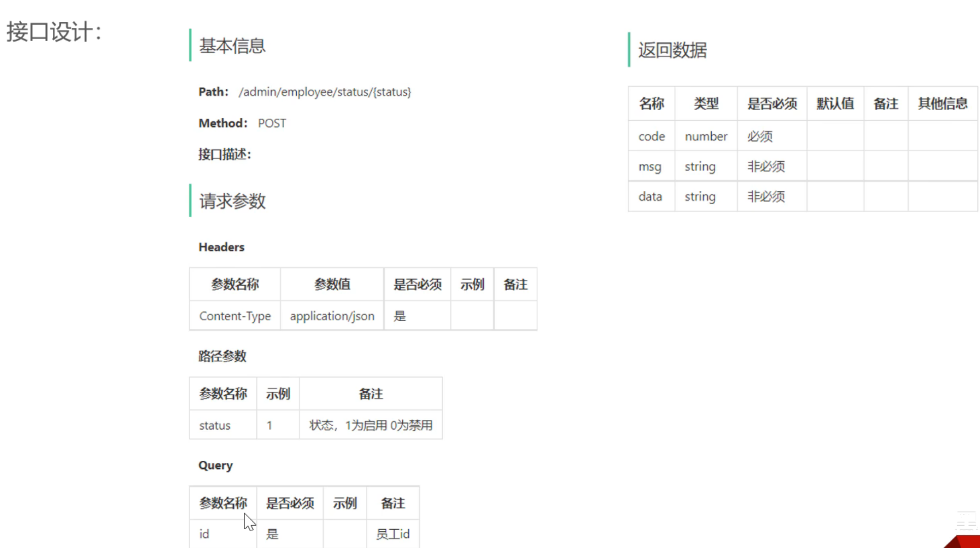Select the 请求参数 section heading
The width and height of the screenshot is (980, 548).
(x=232, y=201)
